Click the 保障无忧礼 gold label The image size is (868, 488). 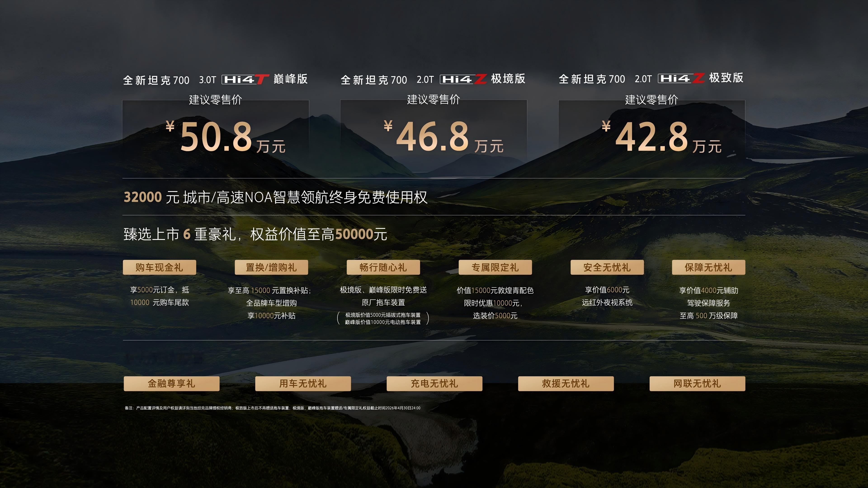[708, 267]
